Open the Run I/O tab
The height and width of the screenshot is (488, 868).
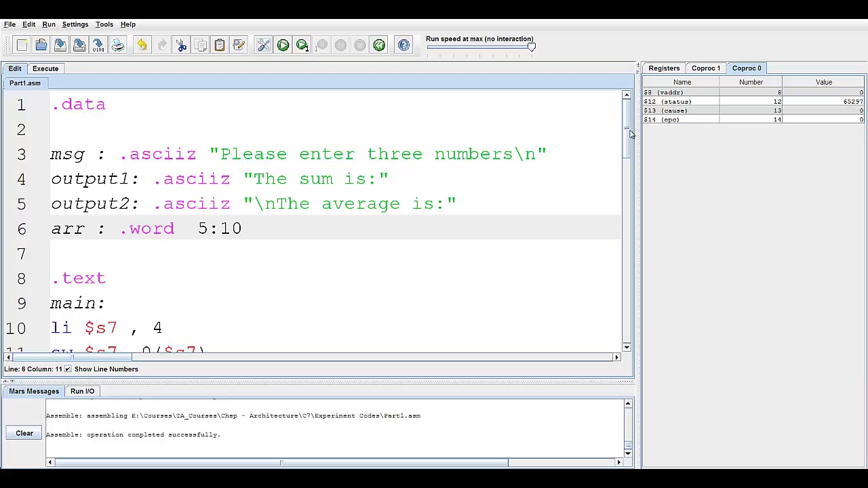(82, 391)
